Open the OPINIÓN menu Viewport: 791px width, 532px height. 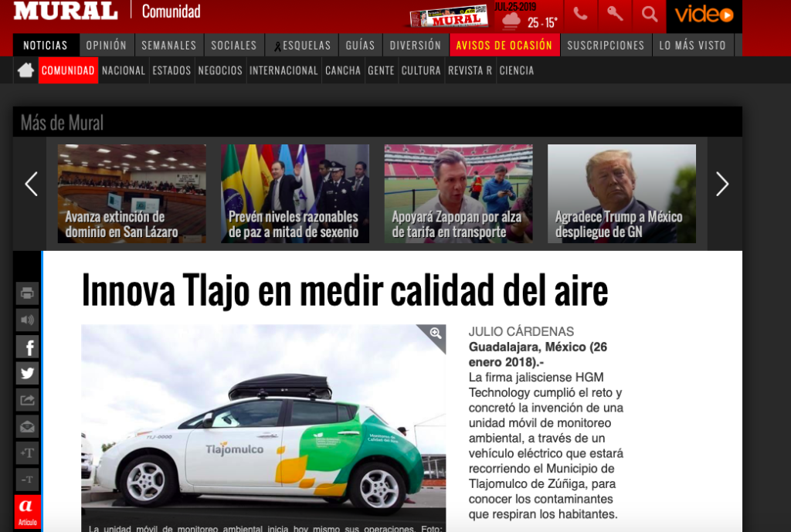(106, 46)
